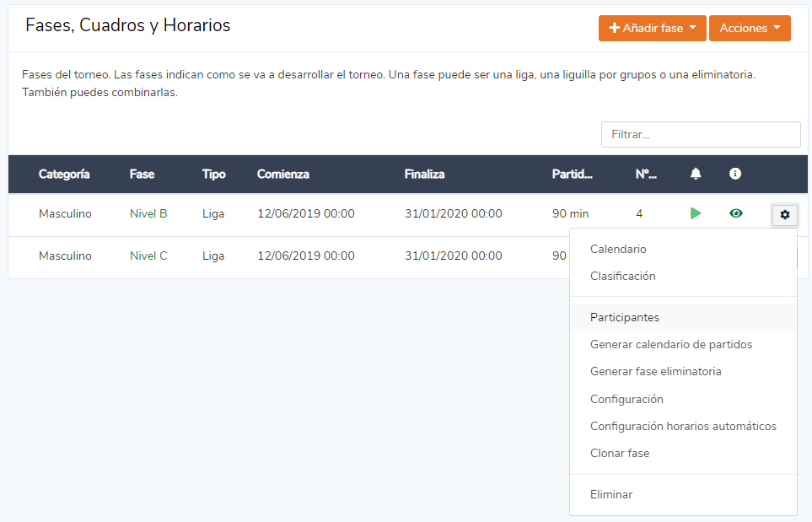Click the Fases, Cuadros y Horarios heading
Screen dimensions: 812x522
click(x=128, y=24)
